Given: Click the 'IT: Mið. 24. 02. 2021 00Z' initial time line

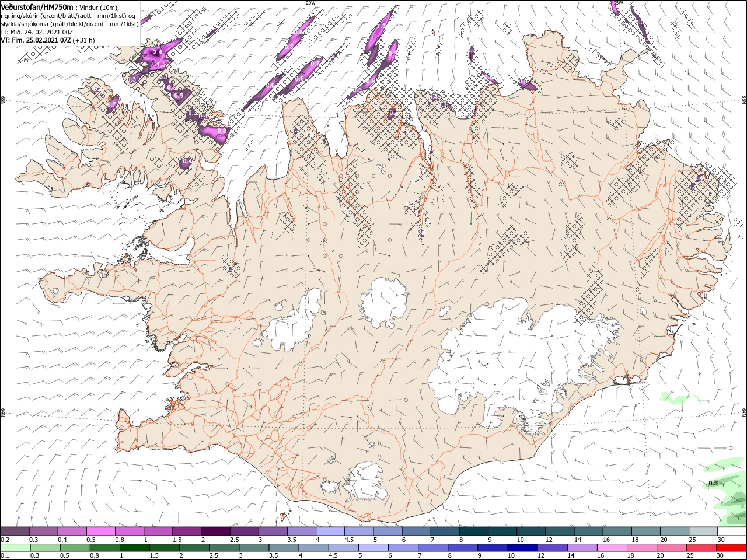Looking at the screenshot, I should [37, 32].
